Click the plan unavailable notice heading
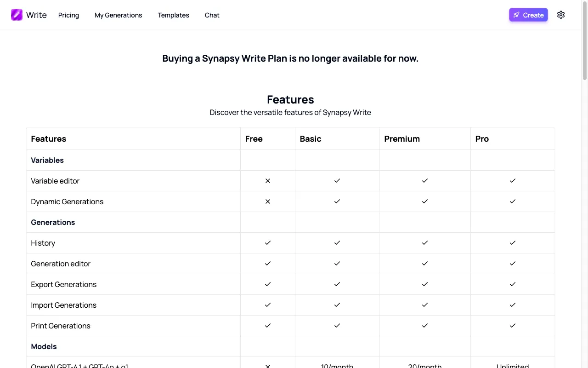This screenshot has width=588, height=368. tap(290, 58)
